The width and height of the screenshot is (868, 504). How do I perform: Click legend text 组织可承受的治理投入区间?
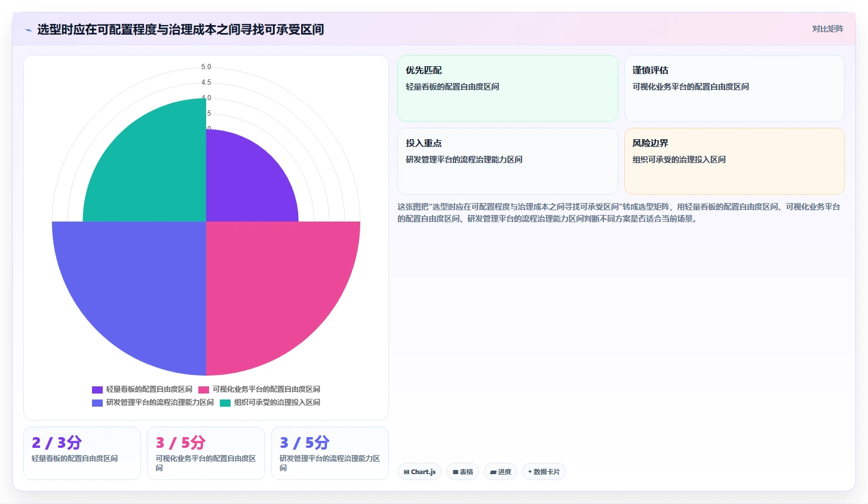[x=277, y=402]
